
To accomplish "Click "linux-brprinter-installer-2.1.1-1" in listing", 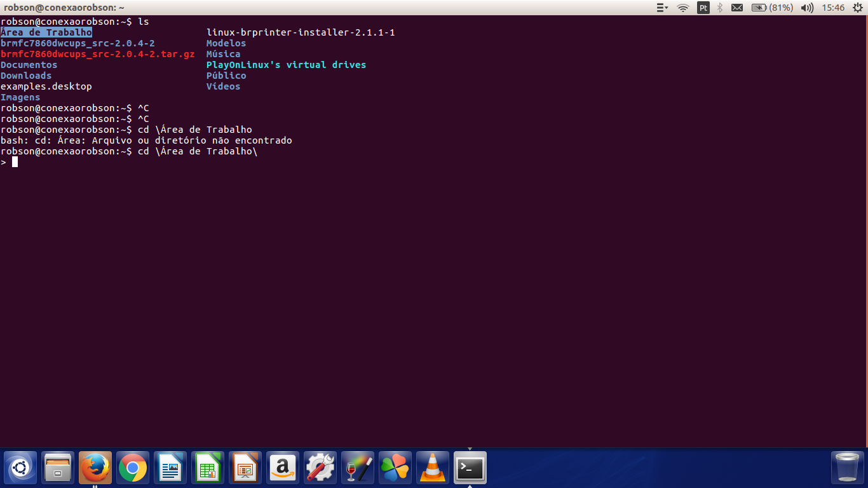I will point(301,32).
